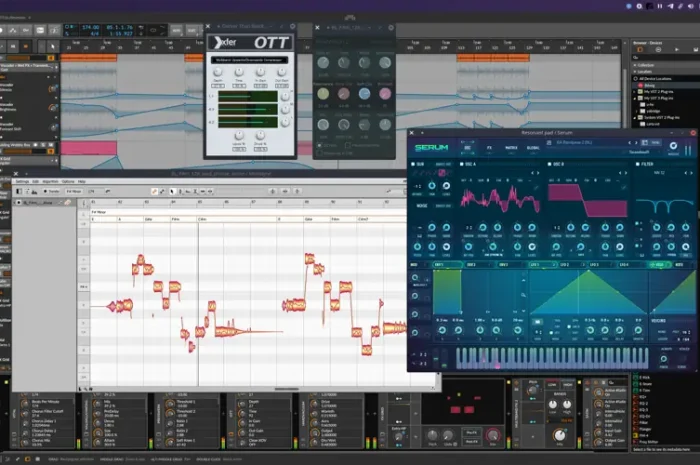Toggle the Serum OSC A enable switch
The height and width of the screenshot is (465, 700).
tap(463, 164)
